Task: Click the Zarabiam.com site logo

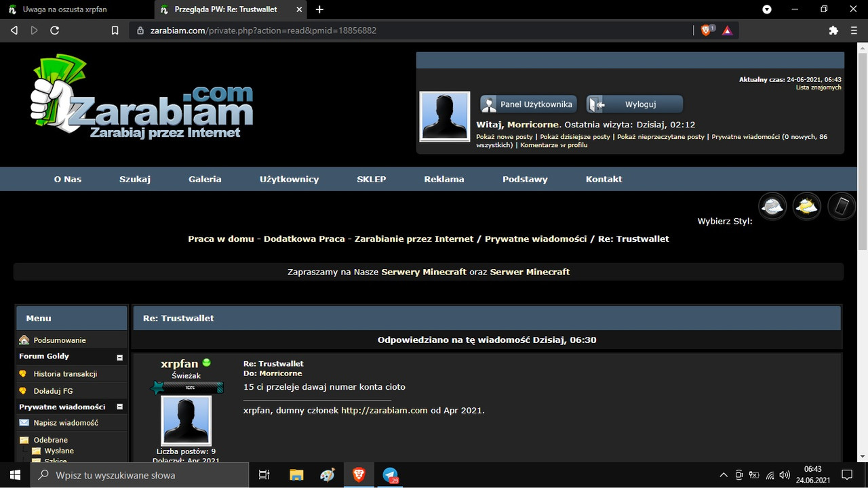Action: pyautogui.click(x=142, y=98)
